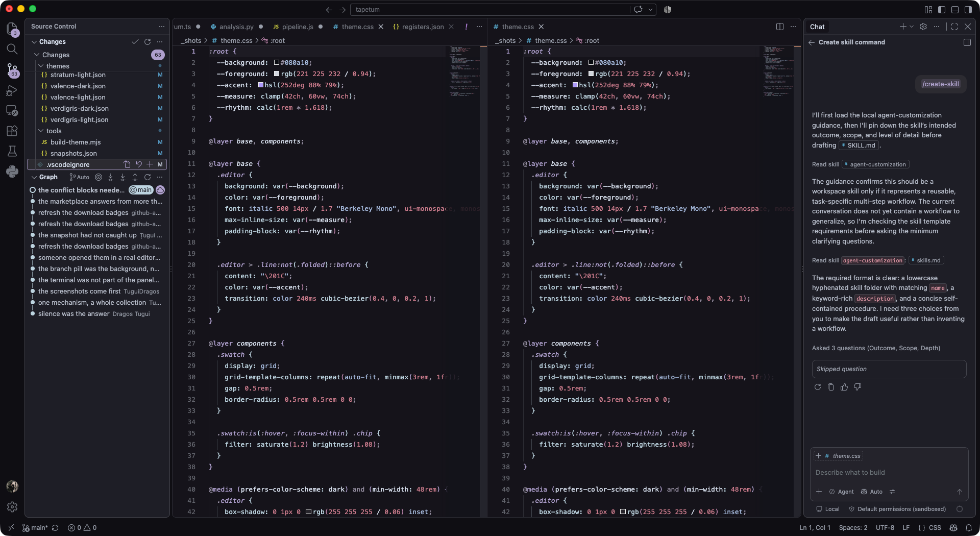Toggle the Auto branch filter in Graph
This screenshot has width=980, height=536.
point(79,177)
